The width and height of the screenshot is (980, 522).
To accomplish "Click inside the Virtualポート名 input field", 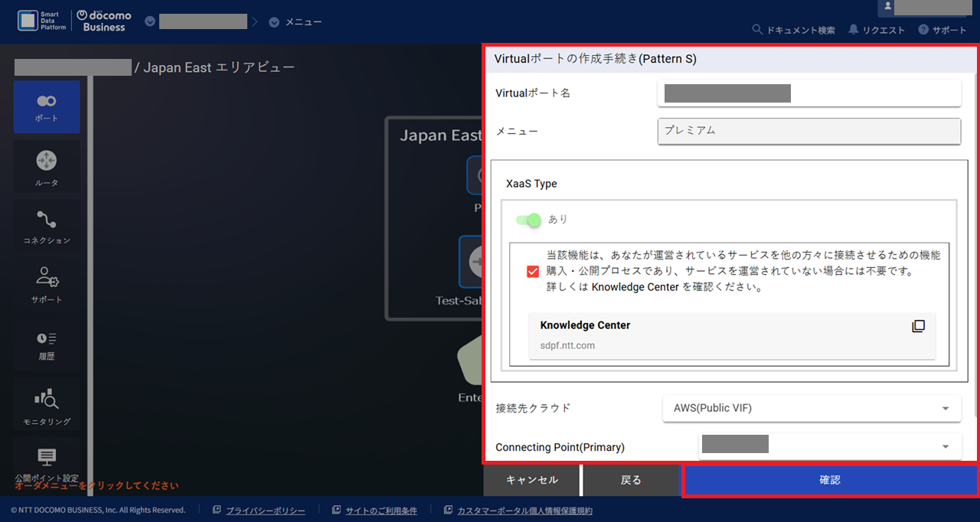I will pos(808,93).
